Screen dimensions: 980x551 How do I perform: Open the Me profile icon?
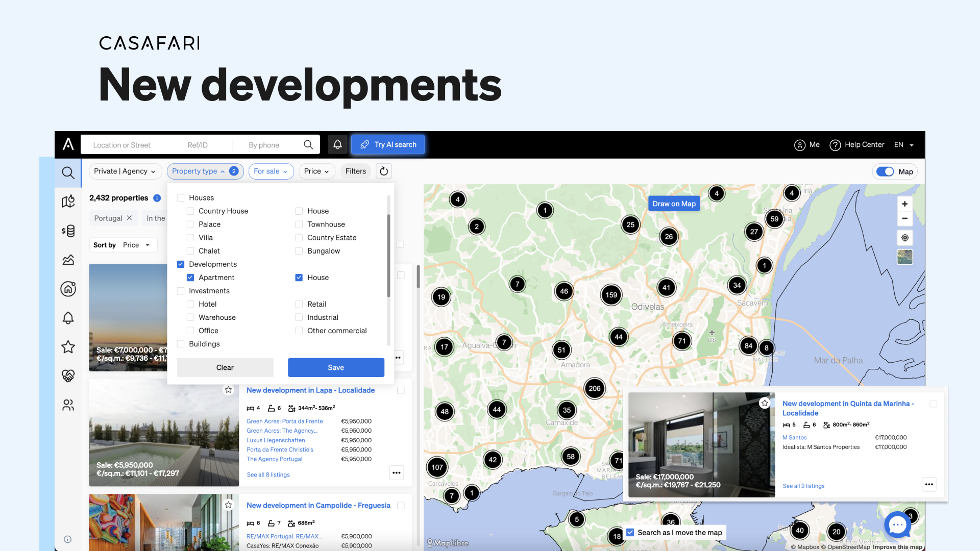tap(800, 145)
